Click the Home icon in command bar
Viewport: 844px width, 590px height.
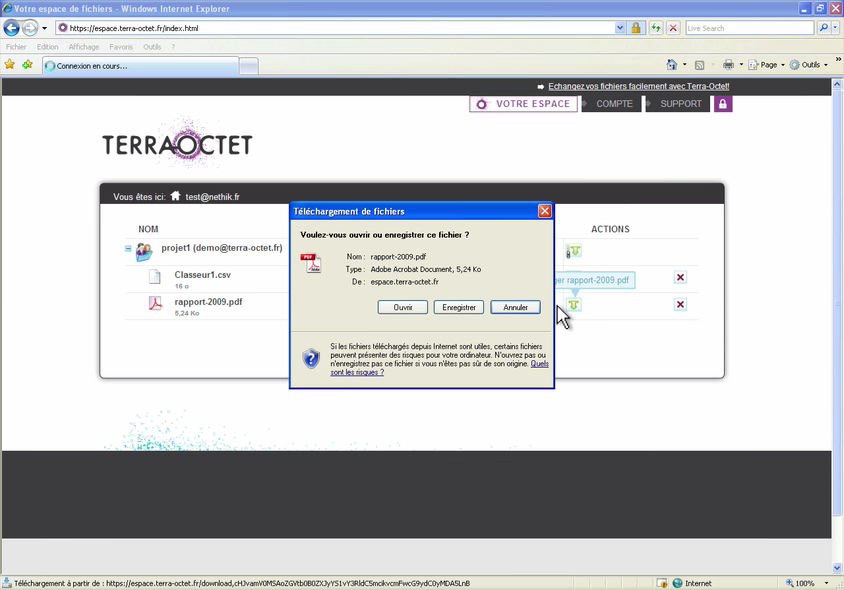[672, 65]
